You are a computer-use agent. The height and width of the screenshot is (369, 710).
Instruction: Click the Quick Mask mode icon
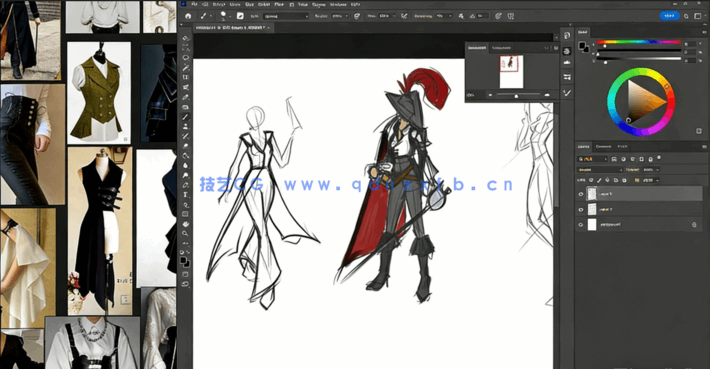[186, 274]
